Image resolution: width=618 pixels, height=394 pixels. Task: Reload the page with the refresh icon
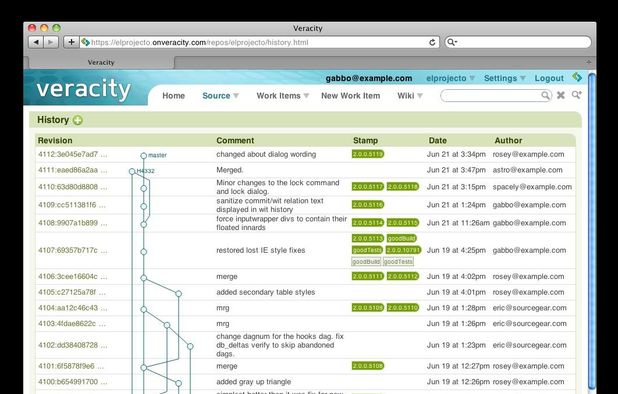click(x=432, y=42)
